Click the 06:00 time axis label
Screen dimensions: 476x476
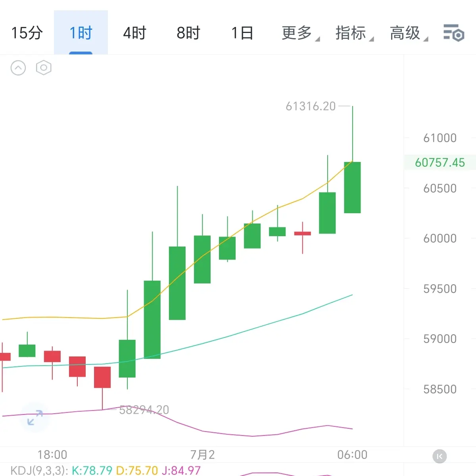(x=352, y=455)
